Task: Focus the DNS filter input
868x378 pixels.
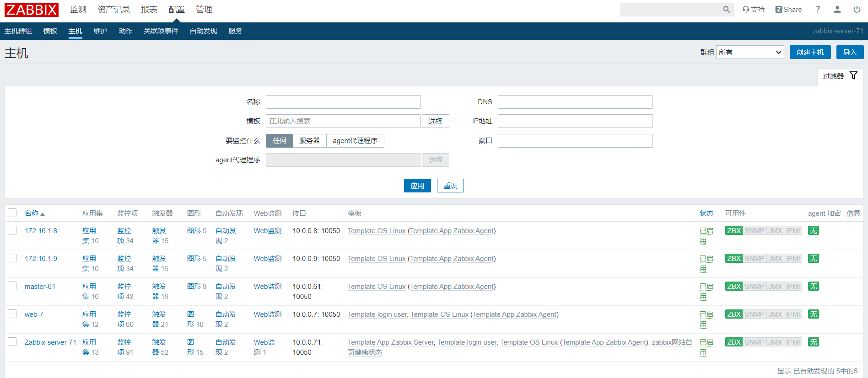Action: [x=575, y=102]
